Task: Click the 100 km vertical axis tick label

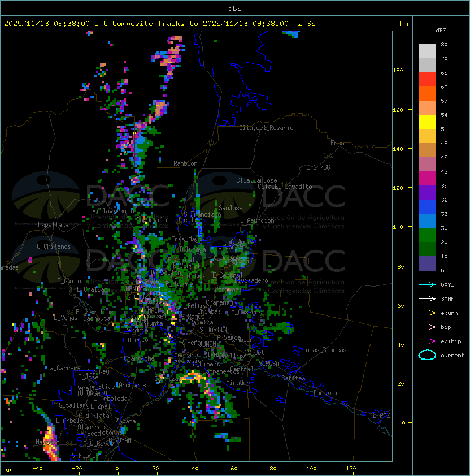Action: [398, 227]
